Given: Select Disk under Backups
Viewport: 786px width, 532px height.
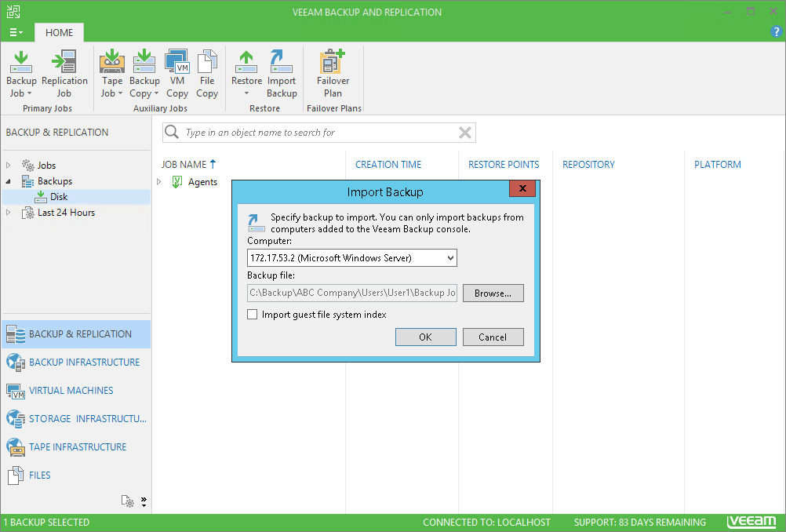Looking at the screenshot, I should [x=59, y=196].
